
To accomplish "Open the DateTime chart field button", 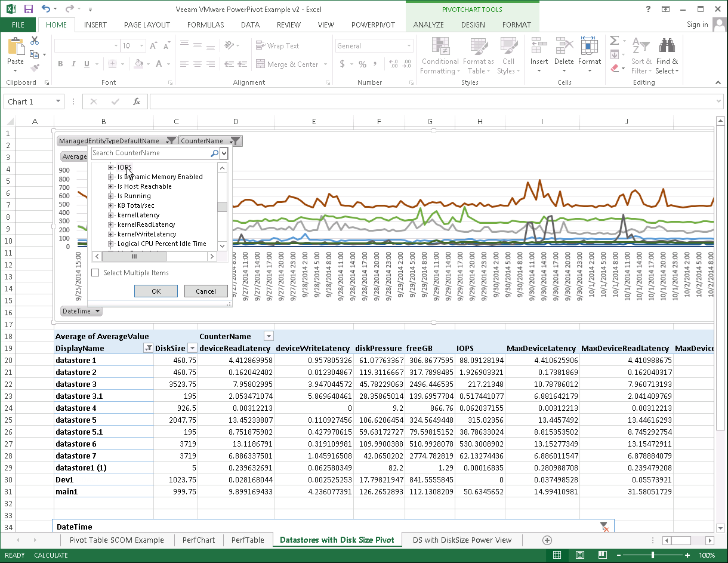I will click(x=81, y=311).
